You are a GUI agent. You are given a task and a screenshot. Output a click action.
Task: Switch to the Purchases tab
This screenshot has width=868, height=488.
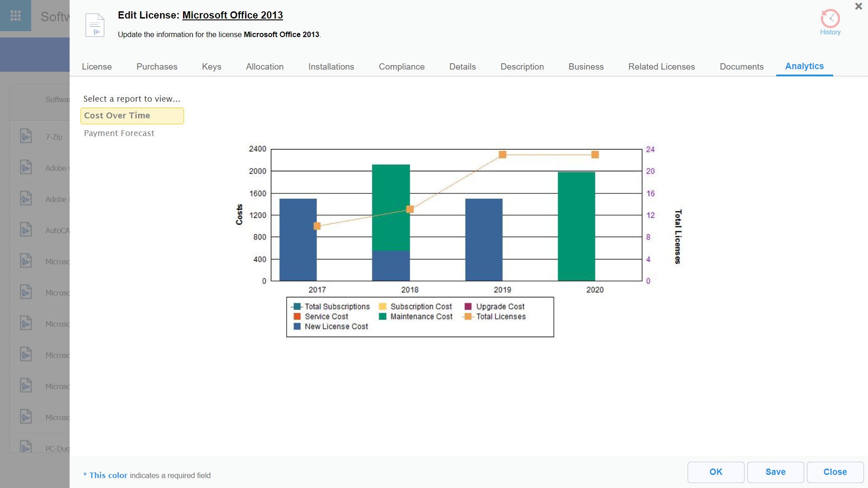156,66
